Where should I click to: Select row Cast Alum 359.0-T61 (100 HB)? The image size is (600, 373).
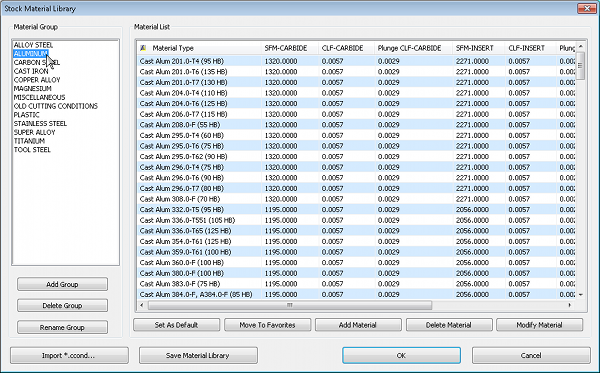[x=356, y=252]
